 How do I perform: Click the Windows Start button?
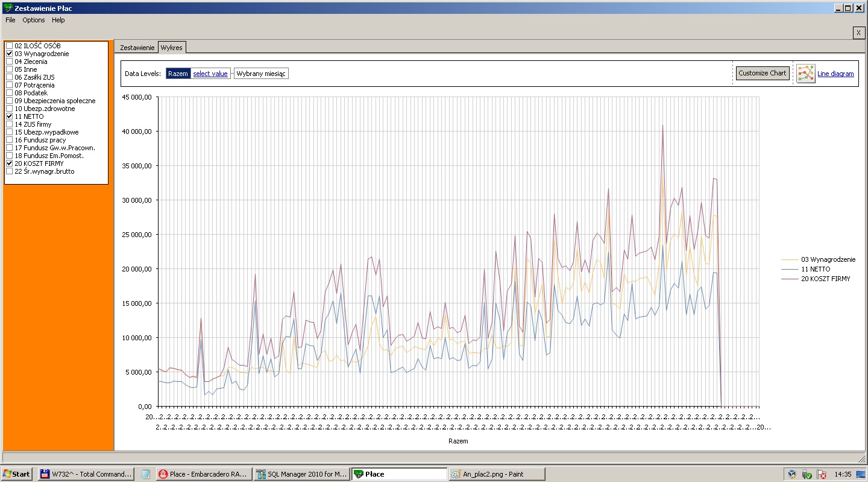click(17, 474)
